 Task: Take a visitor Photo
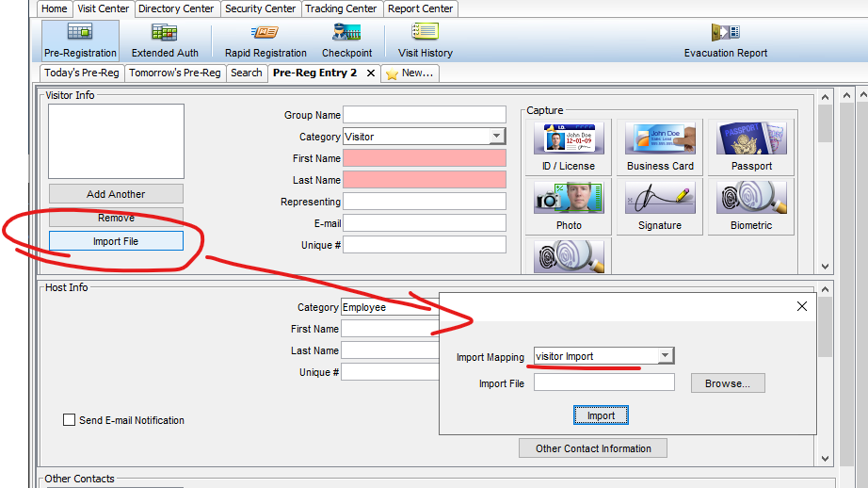coord(569,206)
